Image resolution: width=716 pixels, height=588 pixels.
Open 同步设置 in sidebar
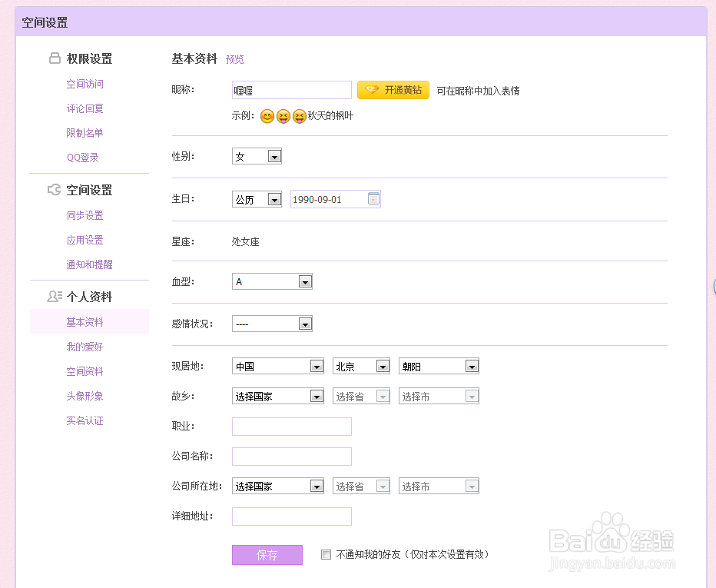[x=85, y=215]
